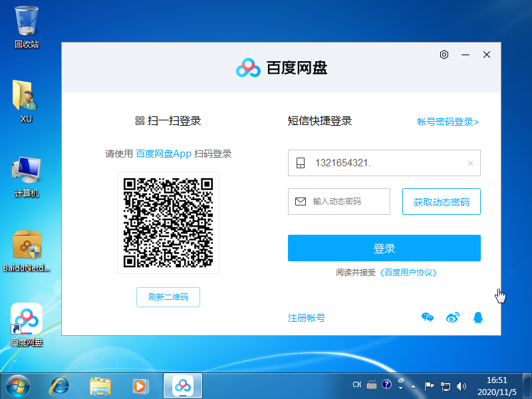Click 刷新二维码 to refresh the QR code

click(x=168, y=297)
